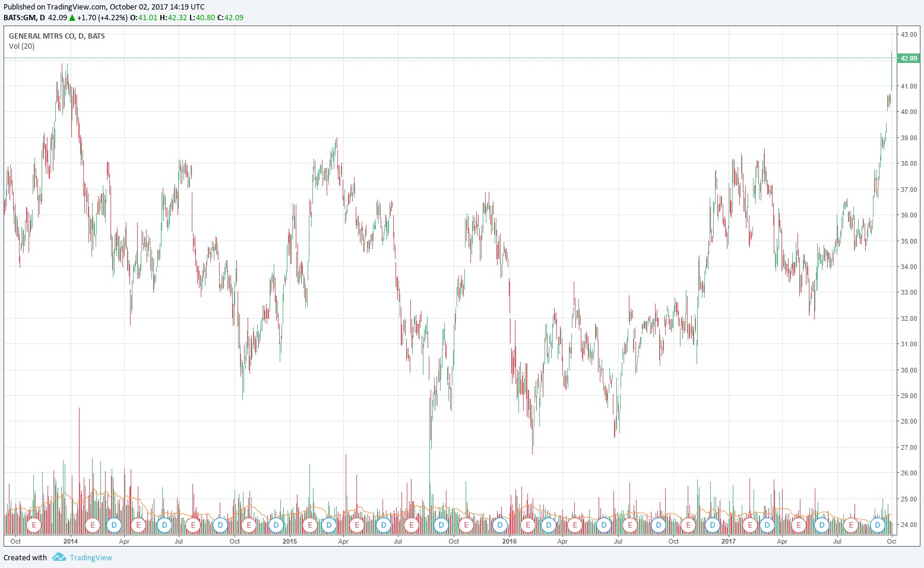Click the 30.00 mark on the price axis
924x568 pixels.
tap(909, 370)
